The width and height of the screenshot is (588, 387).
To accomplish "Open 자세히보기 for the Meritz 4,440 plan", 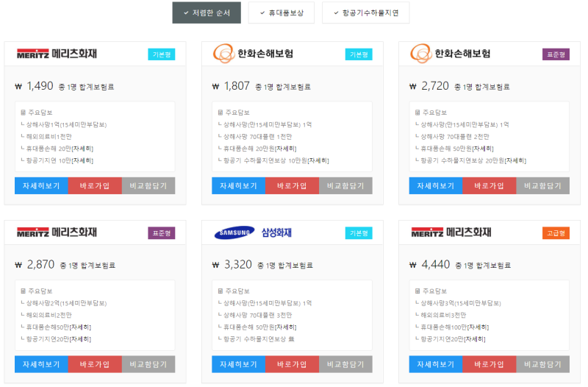I will [x=436, y=364].
